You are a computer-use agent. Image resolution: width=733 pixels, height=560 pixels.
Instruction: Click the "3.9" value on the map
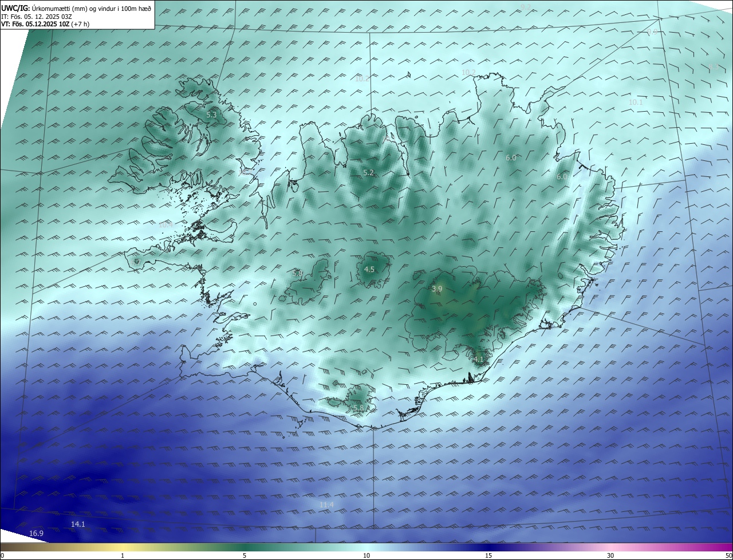coord(437,289)
